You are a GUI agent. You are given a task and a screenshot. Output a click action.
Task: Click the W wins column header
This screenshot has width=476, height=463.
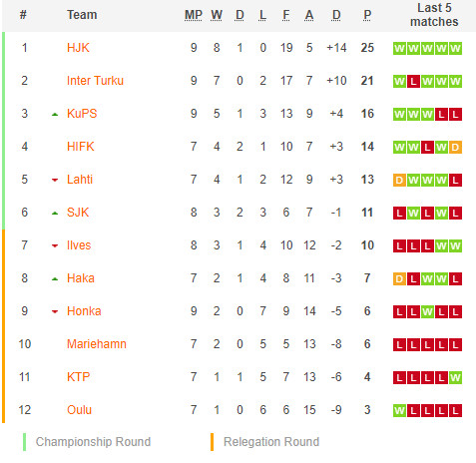click(x=217, y=15)
